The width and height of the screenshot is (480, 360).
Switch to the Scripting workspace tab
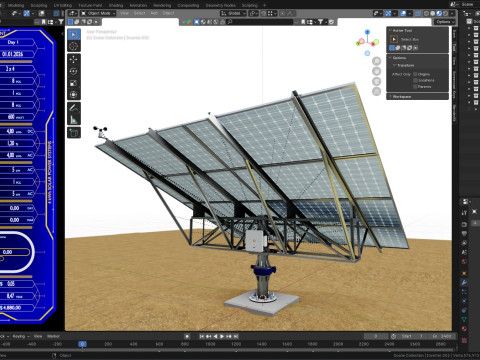click(250, 5)
